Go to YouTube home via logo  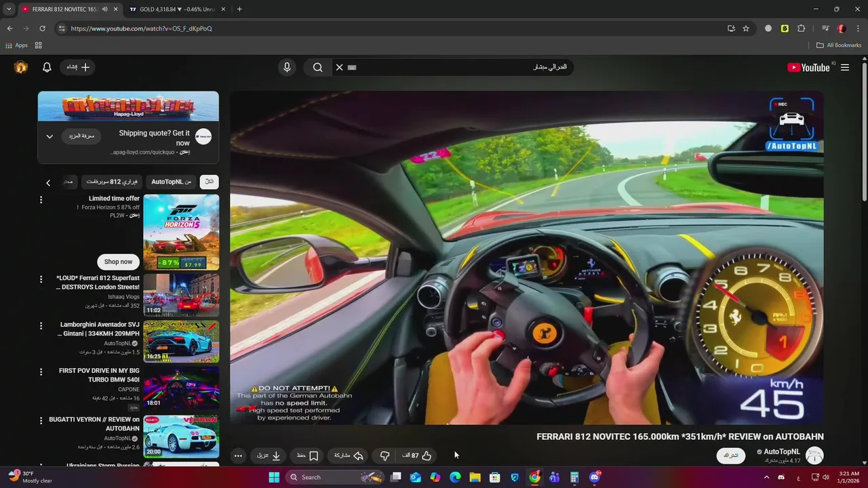click(808, 67)
